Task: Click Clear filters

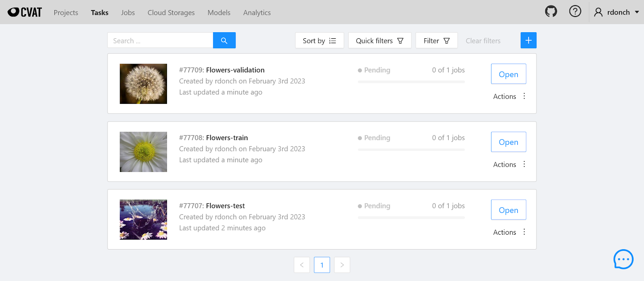Action: coord(483,41)
